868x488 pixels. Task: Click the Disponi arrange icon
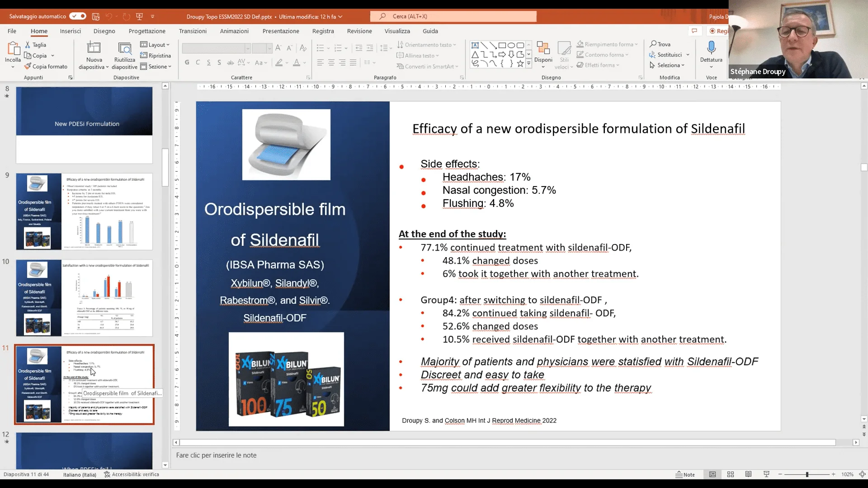coord(543,48)
